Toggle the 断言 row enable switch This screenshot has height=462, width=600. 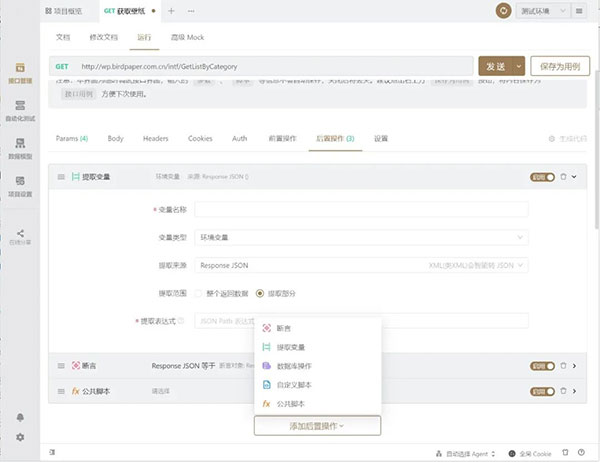pyautogui.click(x=542, y=366)
